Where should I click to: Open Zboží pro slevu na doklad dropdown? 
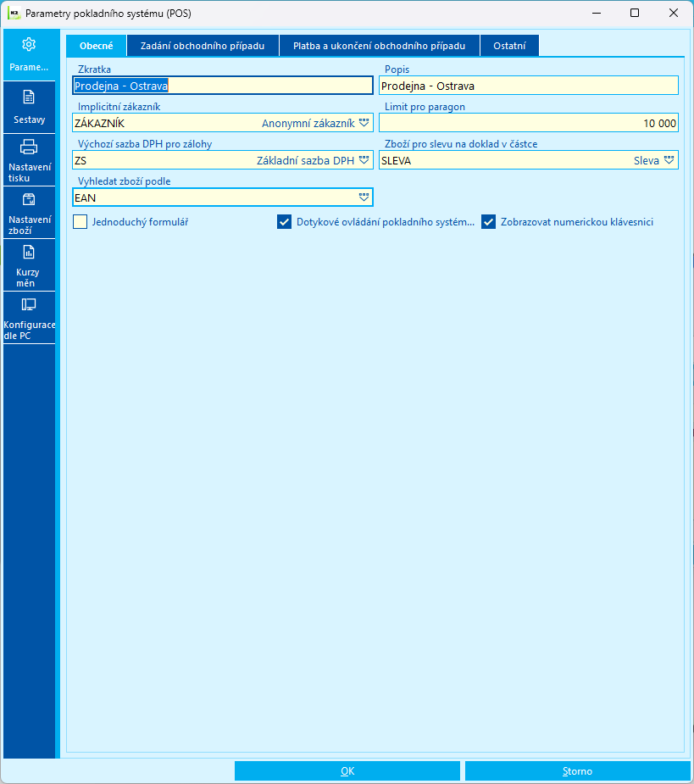(x=669, y=160)
